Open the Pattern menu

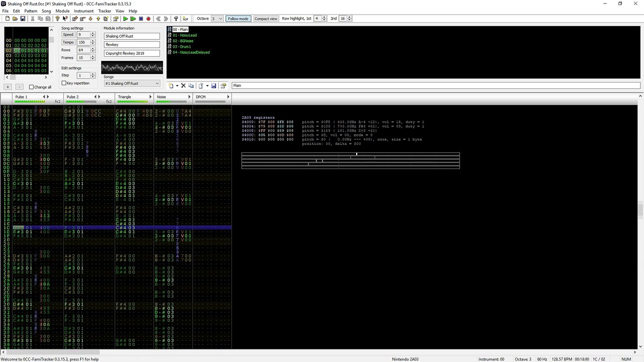coord(31,11)
